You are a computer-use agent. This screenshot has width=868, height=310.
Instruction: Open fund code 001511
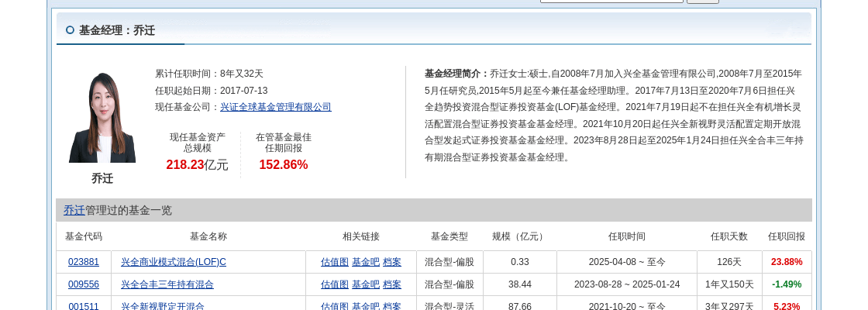point(84,306)
